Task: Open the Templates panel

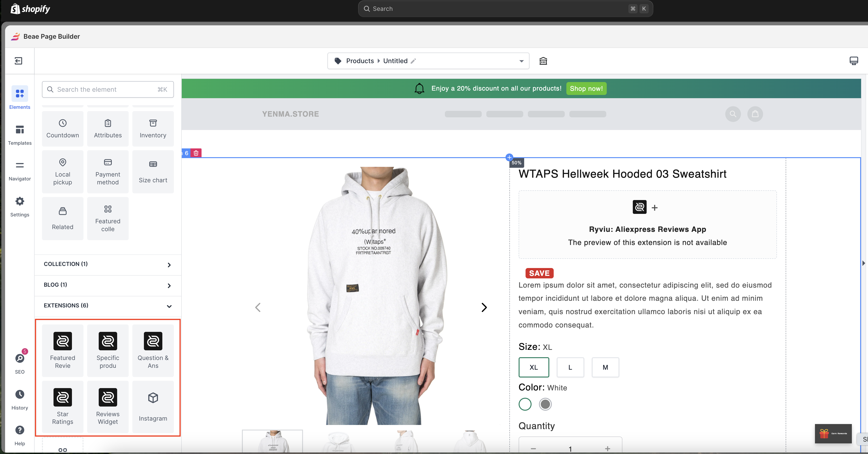Action: click(x=20, y=135)
